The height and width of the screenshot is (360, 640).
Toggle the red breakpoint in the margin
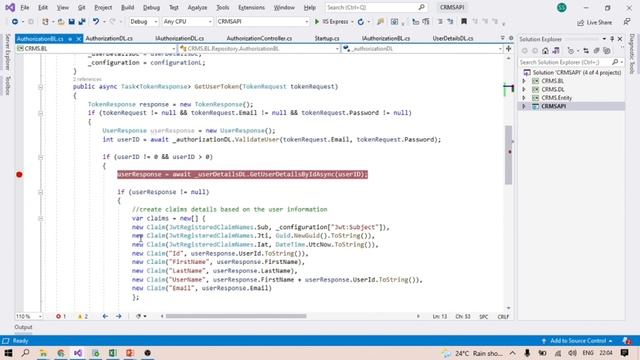click(19, 175)
